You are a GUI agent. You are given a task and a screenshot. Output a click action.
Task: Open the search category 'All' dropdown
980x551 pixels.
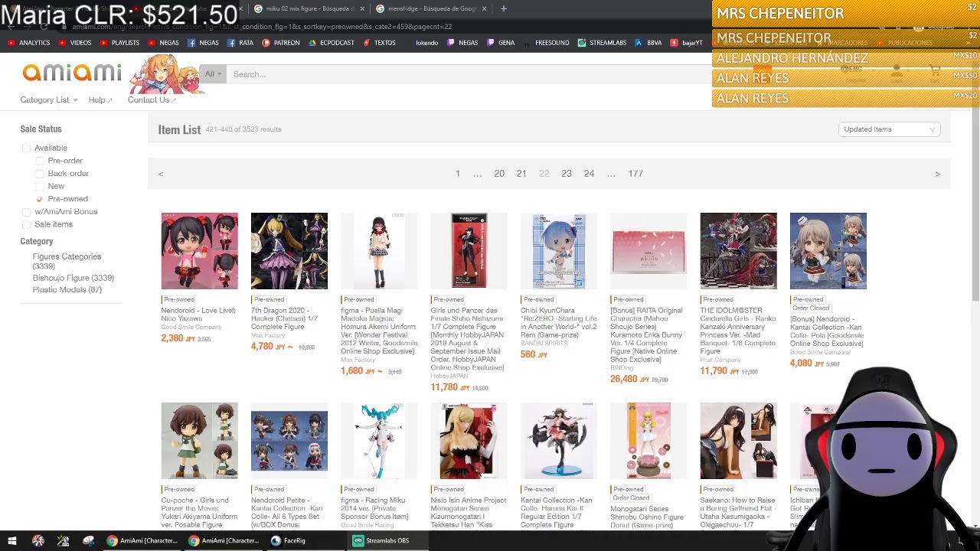[x=214, y=74]
